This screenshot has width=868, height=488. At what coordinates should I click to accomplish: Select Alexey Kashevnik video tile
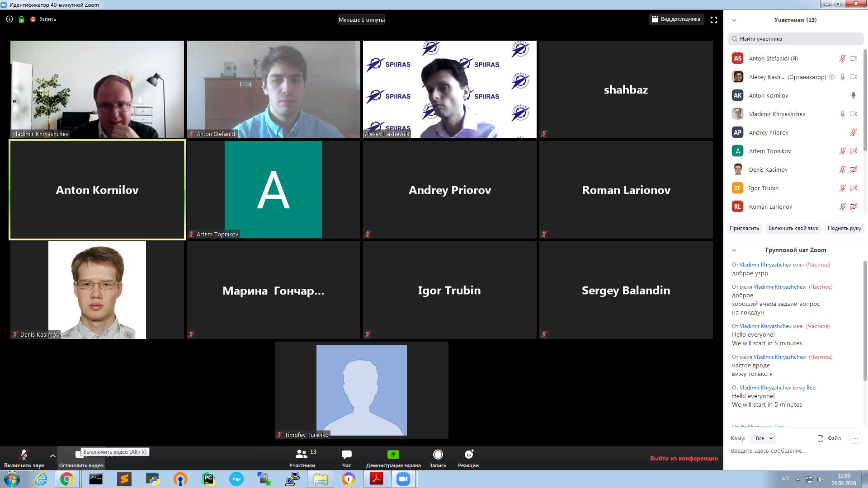[450, 89]
